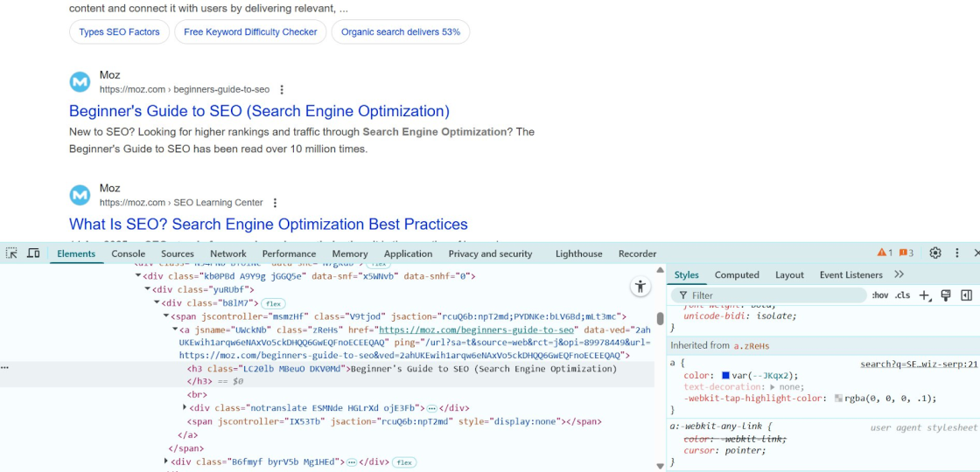This screenshot has width=980, height=472.
Task: Expand collapsed ellipsis in notranslate div
Action: pos(431,408)
